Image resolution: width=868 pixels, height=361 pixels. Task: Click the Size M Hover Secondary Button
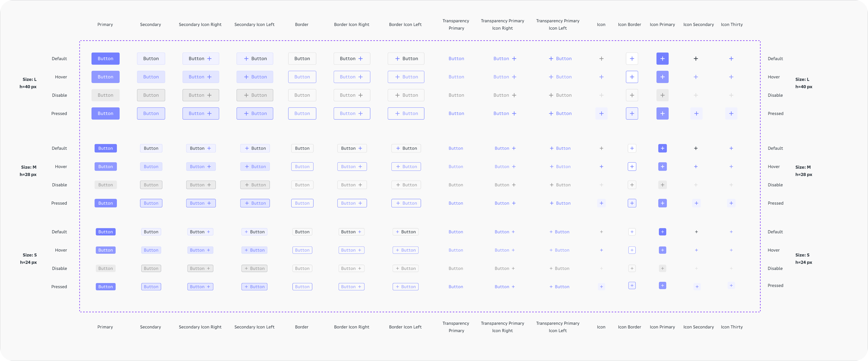[x=151, y=167]
